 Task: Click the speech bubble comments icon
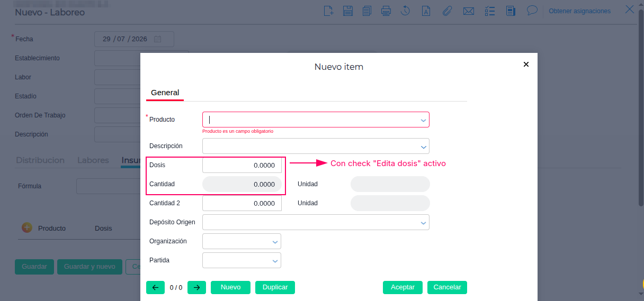coord(532,10)
